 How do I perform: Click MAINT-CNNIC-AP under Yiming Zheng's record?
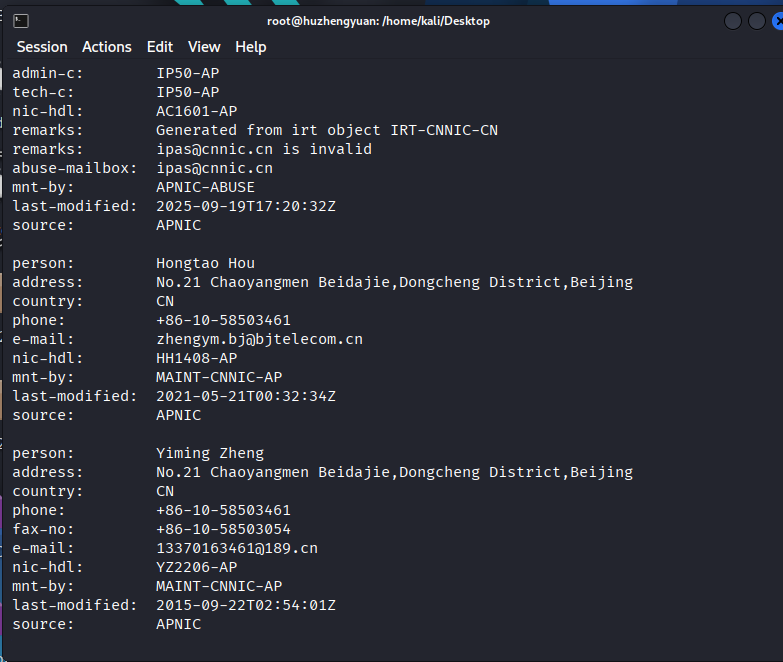tap(219, 586)
